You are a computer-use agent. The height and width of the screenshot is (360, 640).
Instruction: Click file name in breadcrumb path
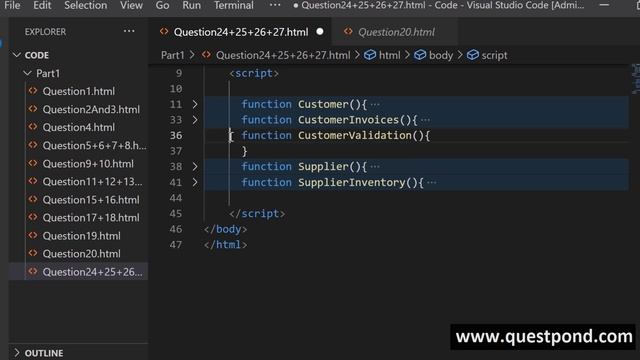283,55
